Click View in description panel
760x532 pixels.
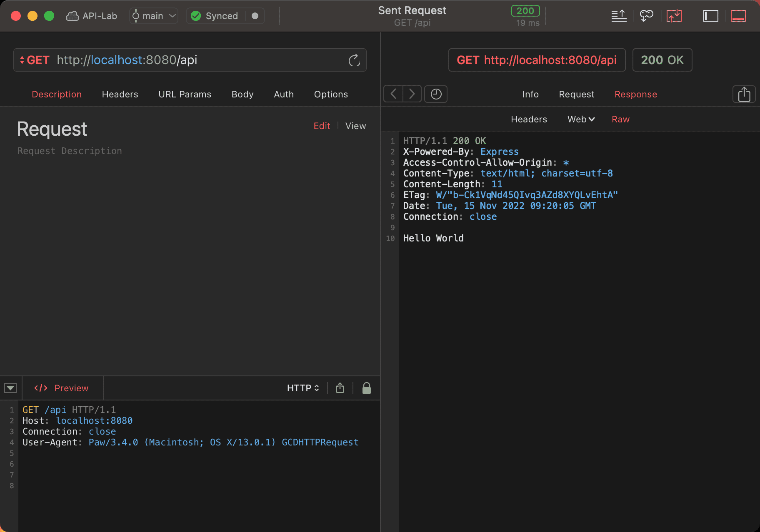point(355,126)
